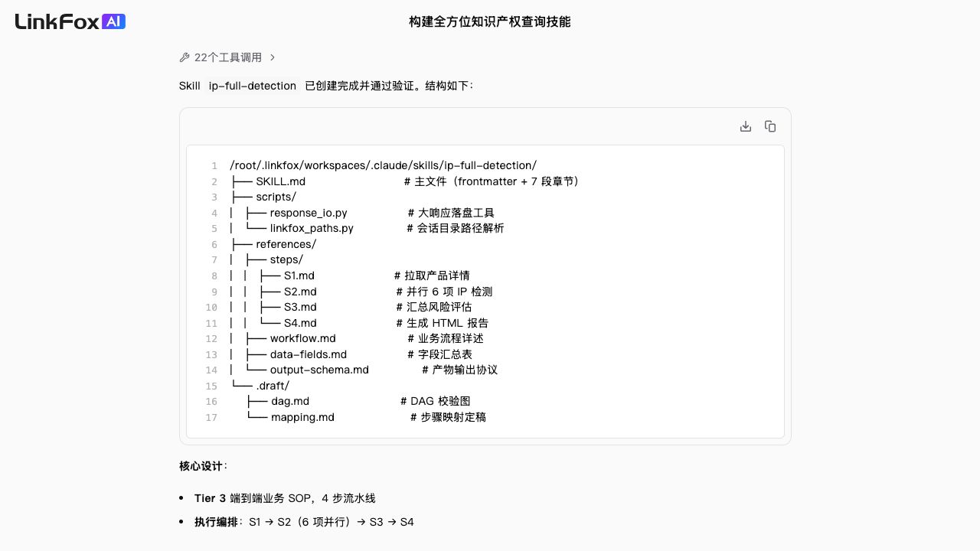The height and width of the screenshot is (551, 980).
Task: Click the comment DAG 校验图
Action: pyautogui.click(x=436, y=401)
